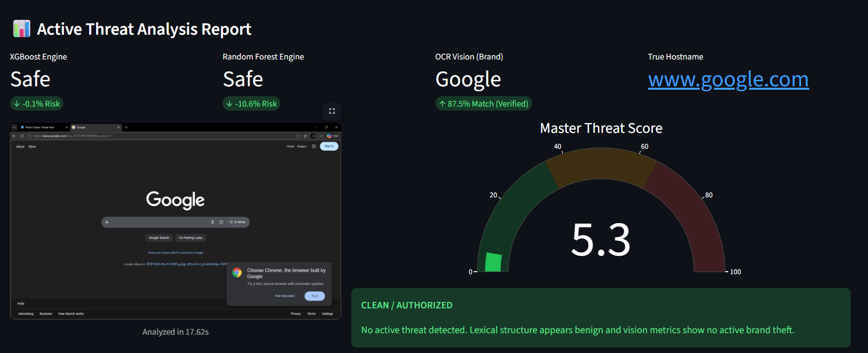Click the gauge tick label 40

558,146
